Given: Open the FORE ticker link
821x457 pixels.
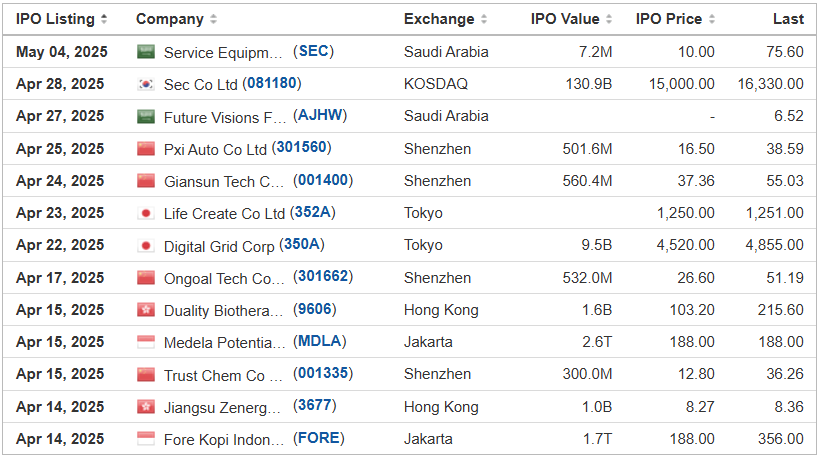Looking at the screenshot, I should tap(318, 438).
